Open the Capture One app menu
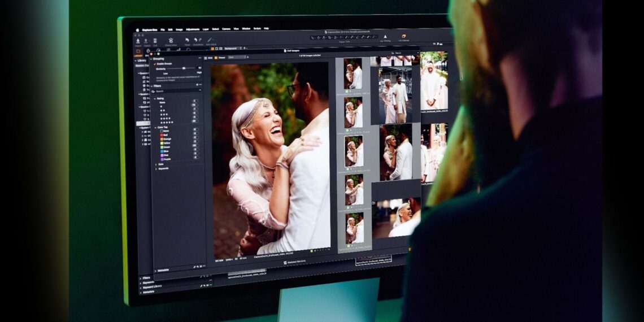 click(x=150, y=29)
